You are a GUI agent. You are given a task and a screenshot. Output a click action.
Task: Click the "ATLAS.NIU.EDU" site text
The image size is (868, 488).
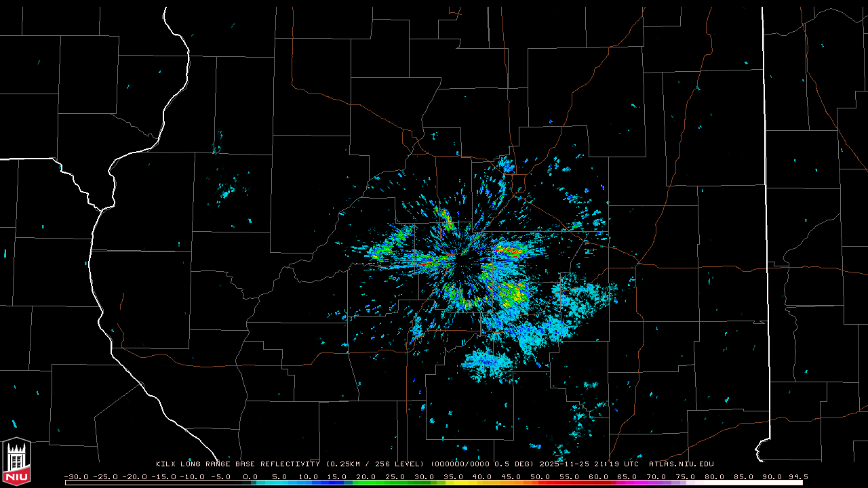click(x=681, y=464)
